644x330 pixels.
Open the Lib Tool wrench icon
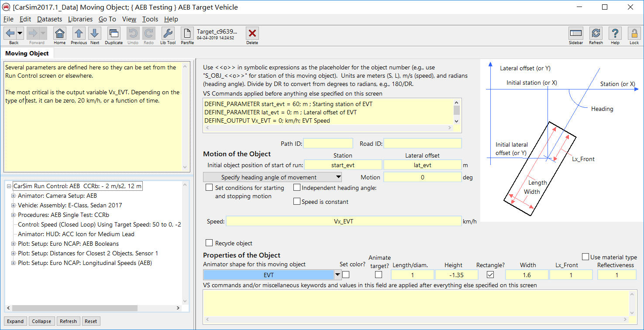[x=168, y=33]
